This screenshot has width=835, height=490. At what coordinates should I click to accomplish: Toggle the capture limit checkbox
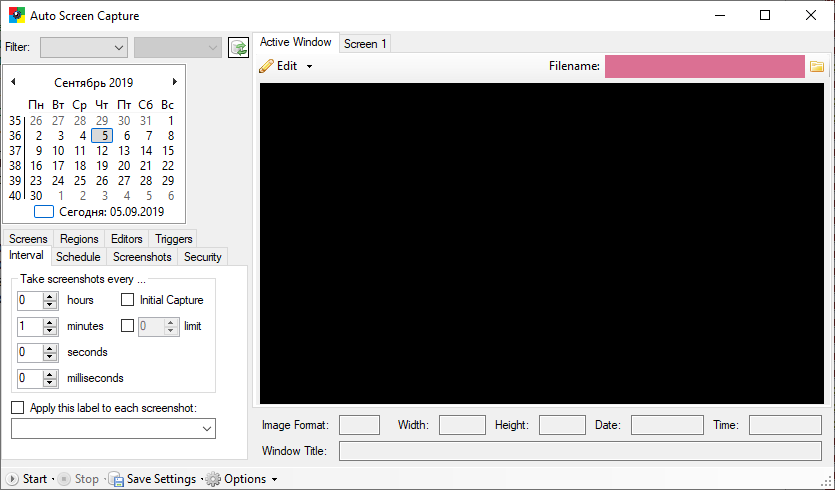click(127, 325)
